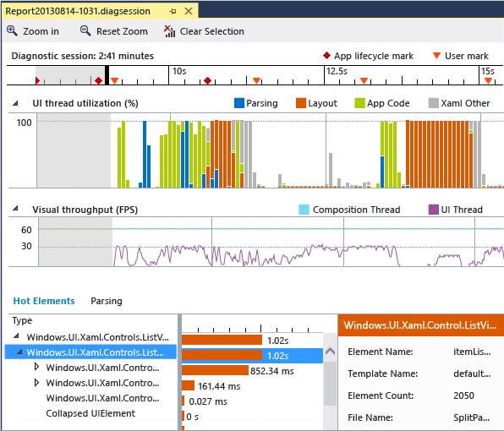
Task: Click the Template Name value default...
Action: [x=472, y=374]
